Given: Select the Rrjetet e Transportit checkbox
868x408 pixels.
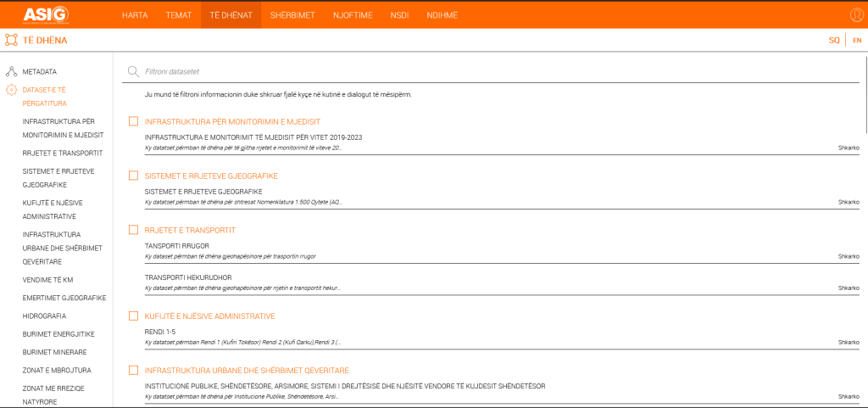Looking at the screenshot, I should click(x=133, y=230).
